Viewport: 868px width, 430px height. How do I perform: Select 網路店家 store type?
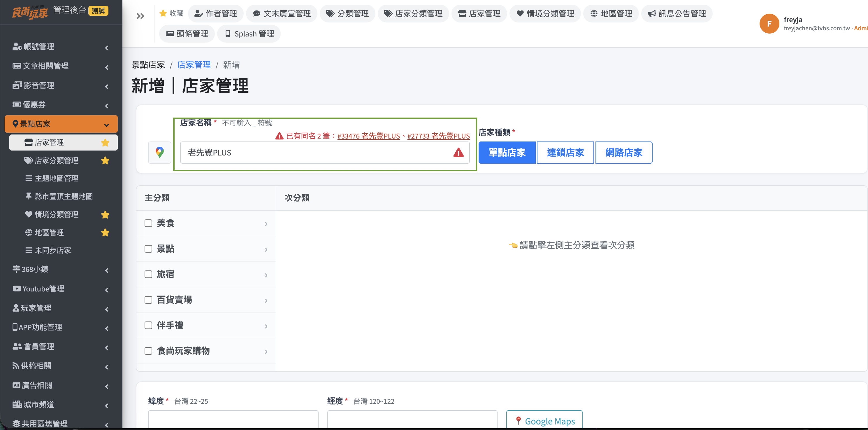[624, 153]
